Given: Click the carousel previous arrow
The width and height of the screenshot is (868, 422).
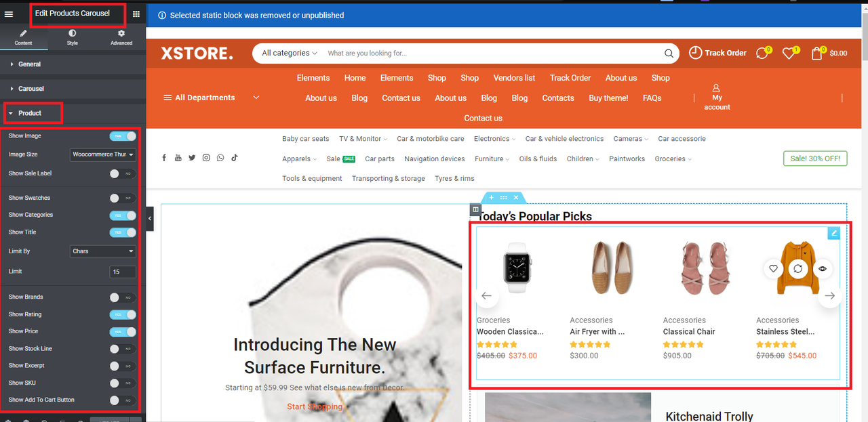Looking at the screenshot, I should (x=486, y=296).
